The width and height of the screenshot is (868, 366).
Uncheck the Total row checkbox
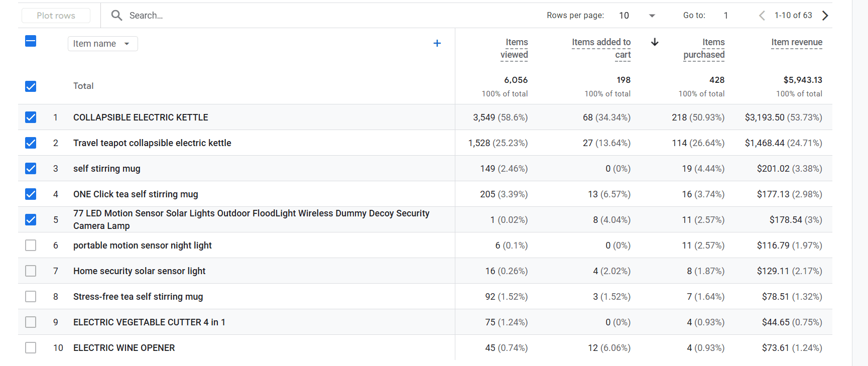[x=31, y=86]
